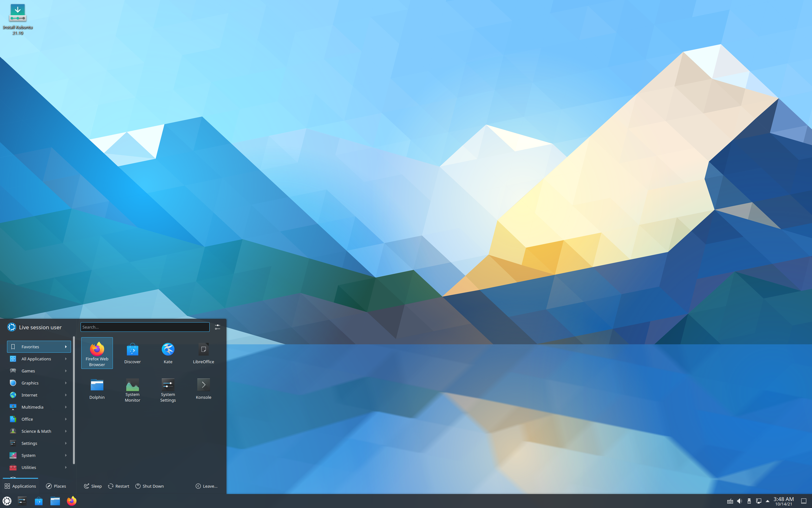Open the volume control tray icon

point(740,501)
